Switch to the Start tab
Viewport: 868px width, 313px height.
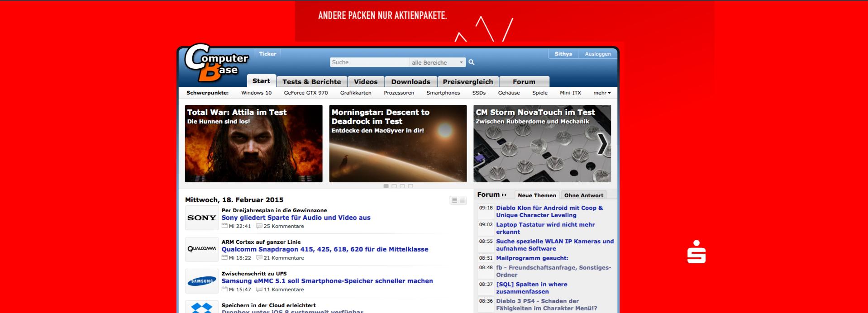261,81
